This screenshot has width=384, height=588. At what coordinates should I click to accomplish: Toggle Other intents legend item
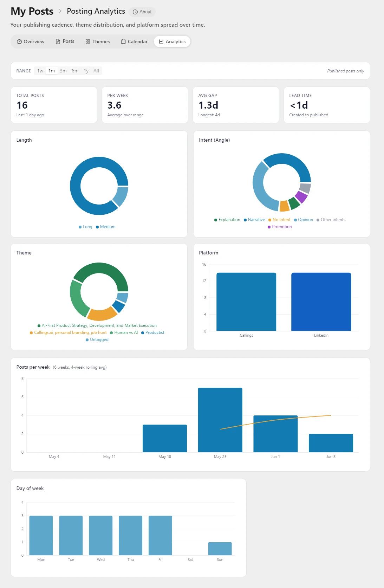pyautogui.click(x=331, y=220)
